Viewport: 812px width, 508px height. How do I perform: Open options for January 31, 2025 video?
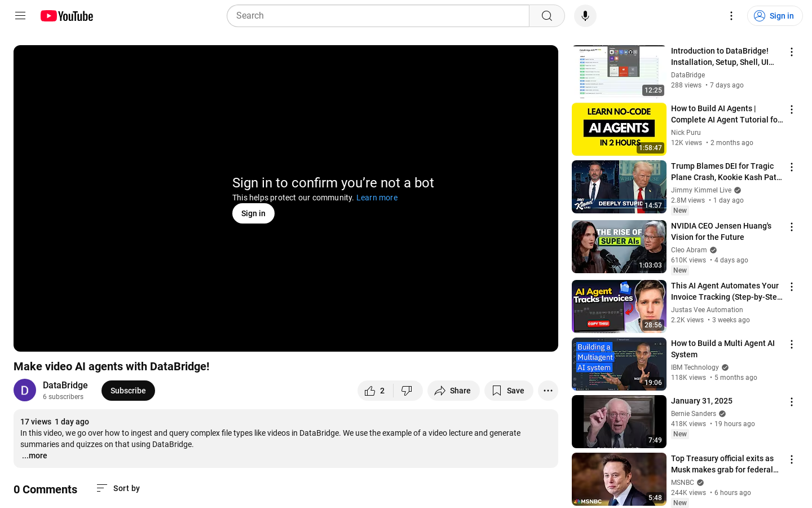(x=792, y=402)
